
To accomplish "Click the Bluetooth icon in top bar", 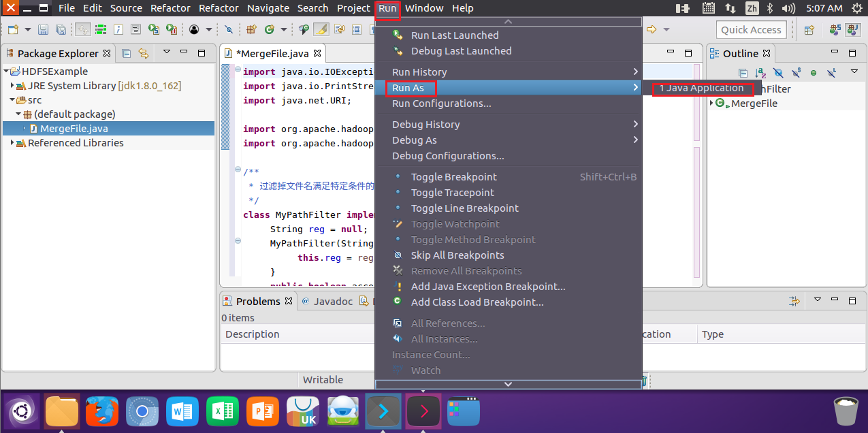I will coord(770,8).
